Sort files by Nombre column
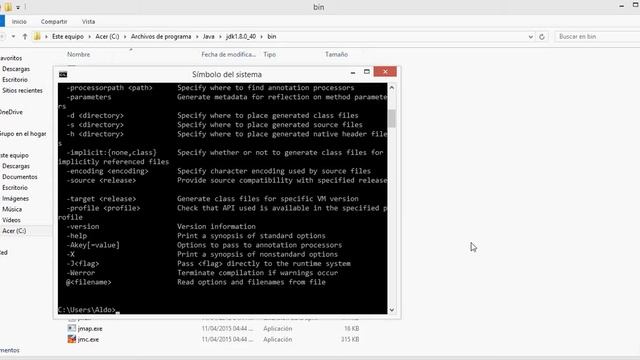 point(78,54)
